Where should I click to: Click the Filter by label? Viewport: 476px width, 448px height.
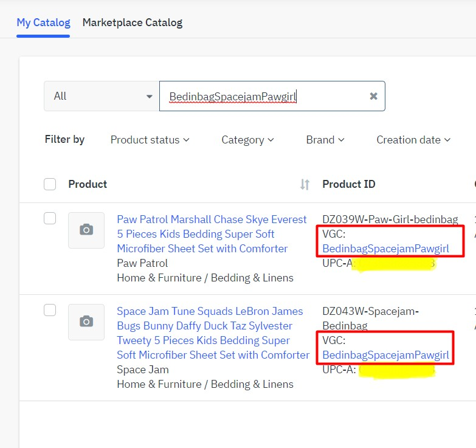pyautogui.click(x=64, y=139)
